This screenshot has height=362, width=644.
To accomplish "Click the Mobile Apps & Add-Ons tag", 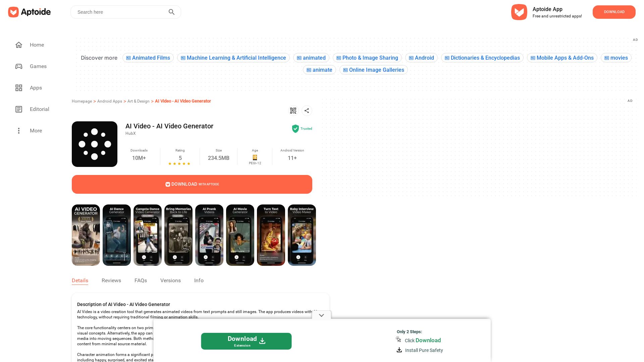I will click(562, 58).
